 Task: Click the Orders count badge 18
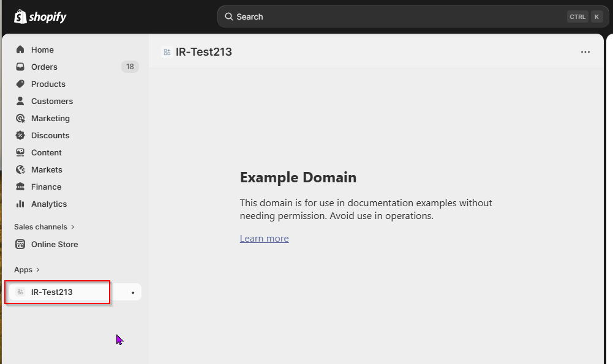130,67
